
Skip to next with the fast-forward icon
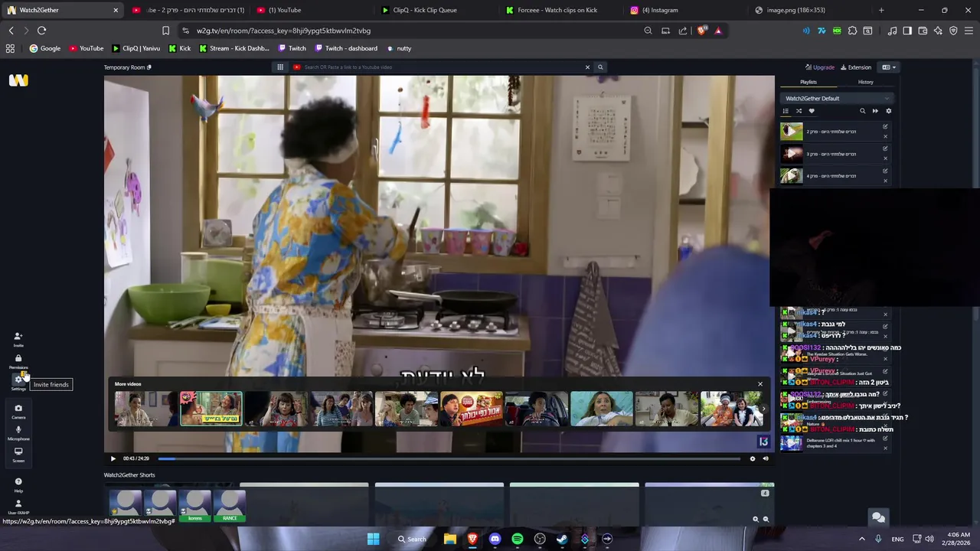tap(875, 111)
